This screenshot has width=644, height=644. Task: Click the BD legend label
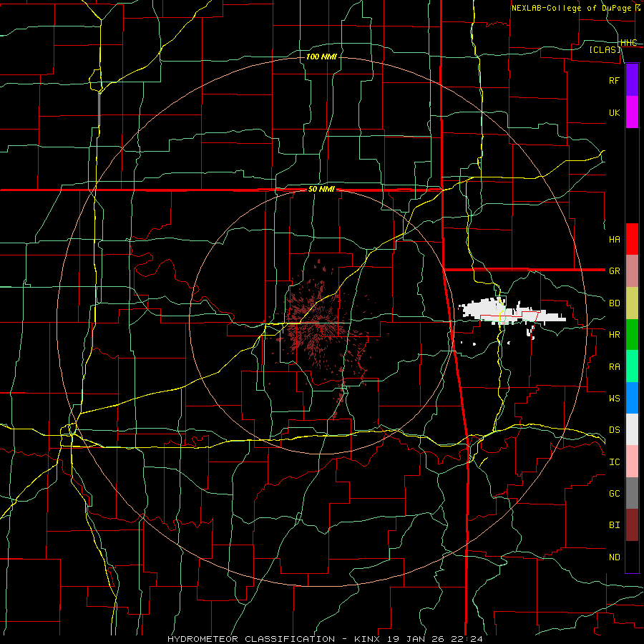tap(615, 303)
